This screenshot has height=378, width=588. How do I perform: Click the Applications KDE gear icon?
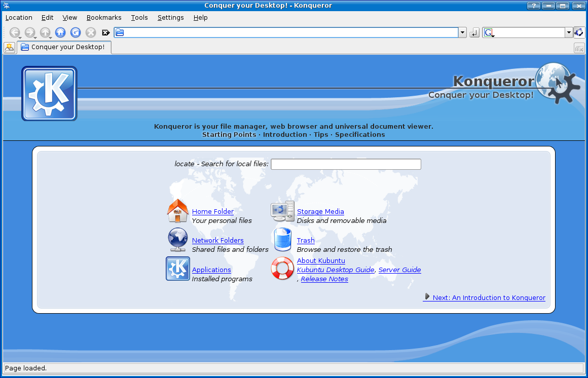pos(178,269)
